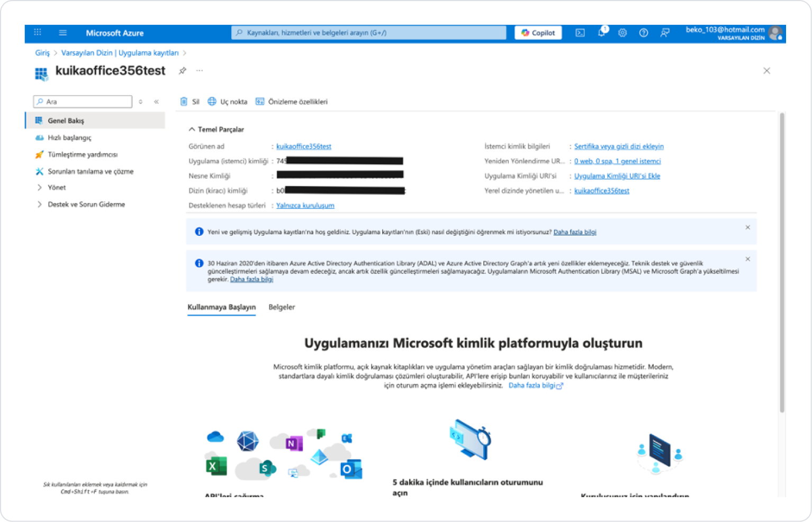Click the SharePoint icon in illustration
The width and height of the screenshot is (812, 522).
pos(267,468)
